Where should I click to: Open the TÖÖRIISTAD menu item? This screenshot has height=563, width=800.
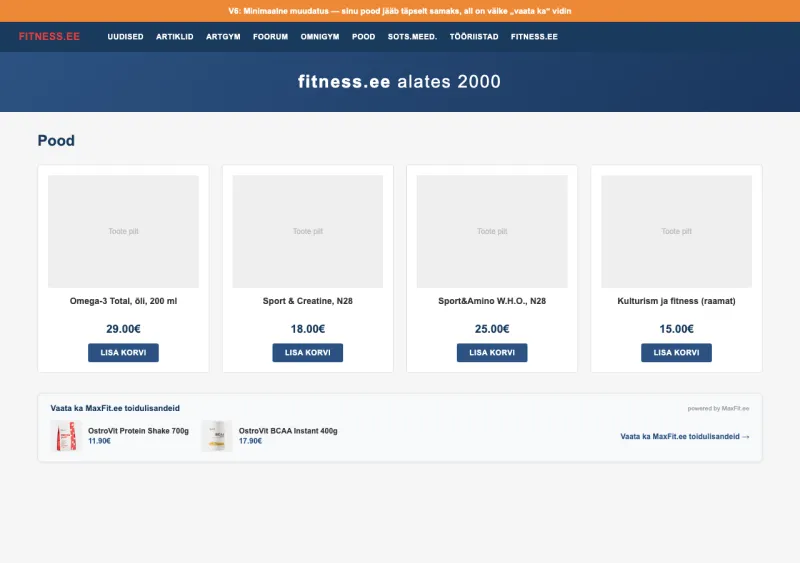click(x=473, y=36)
